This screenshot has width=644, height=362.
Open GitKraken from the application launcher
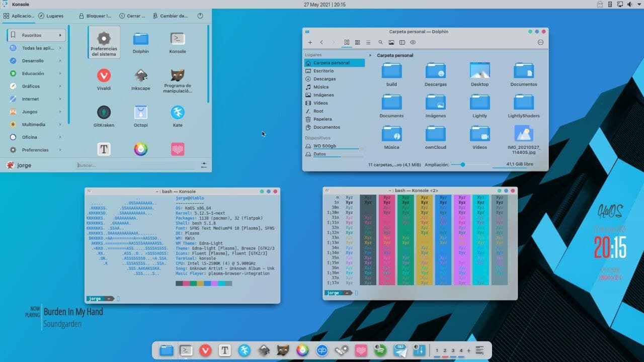104,116
